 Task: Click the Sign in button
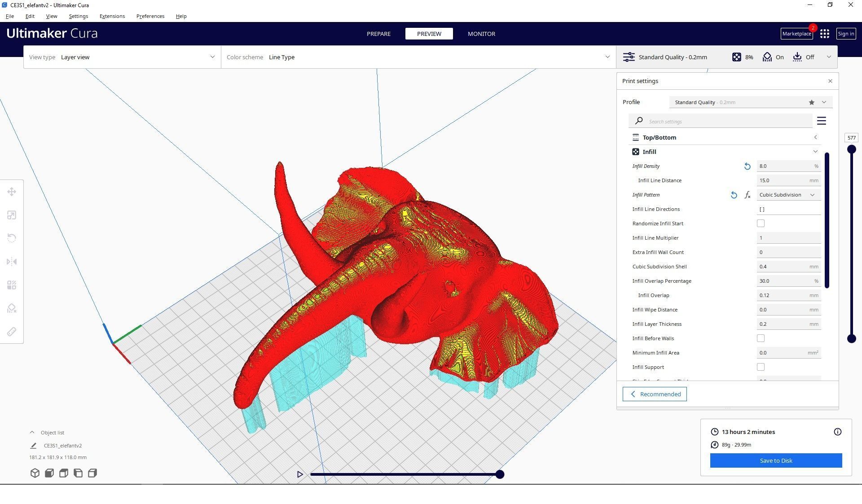click(846, 34)
